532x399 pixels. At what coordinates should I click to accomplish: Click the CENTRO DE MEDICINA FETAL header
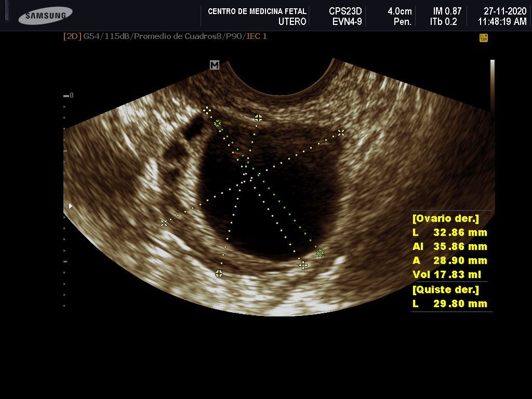coord(257,11)
